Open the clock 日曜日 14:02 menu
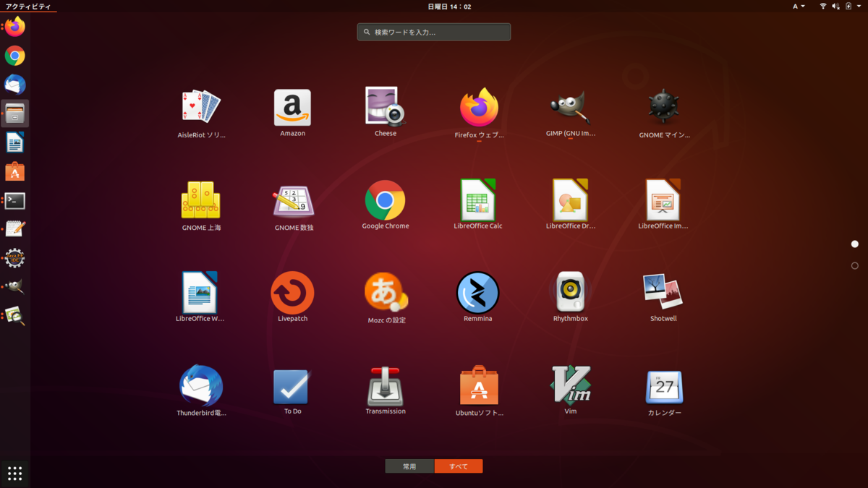 pos(449,7)
